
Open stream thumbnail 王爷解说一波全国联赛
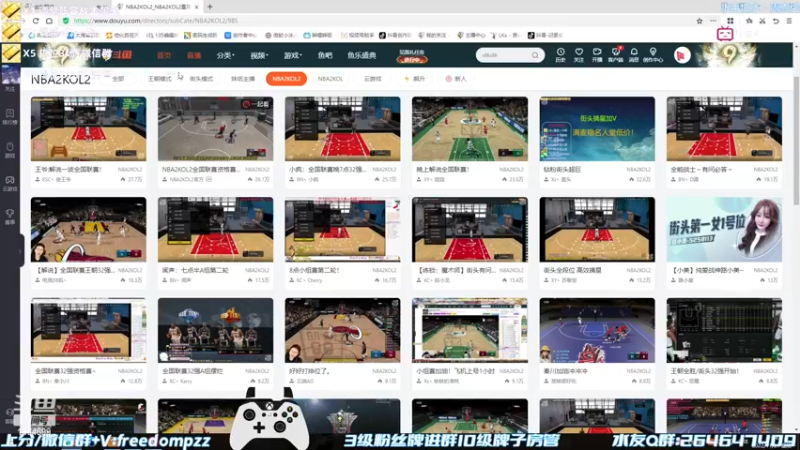click(x=88, y=129)
